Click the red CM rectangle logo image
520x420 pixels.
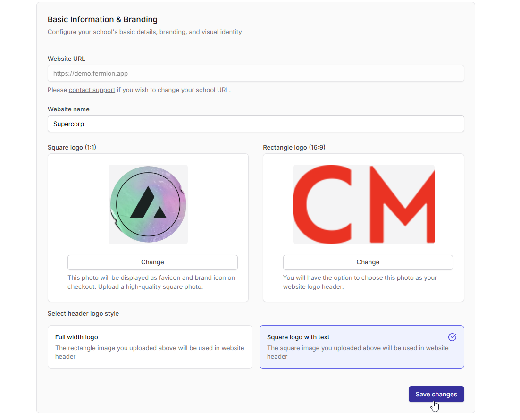click(363, 204)
